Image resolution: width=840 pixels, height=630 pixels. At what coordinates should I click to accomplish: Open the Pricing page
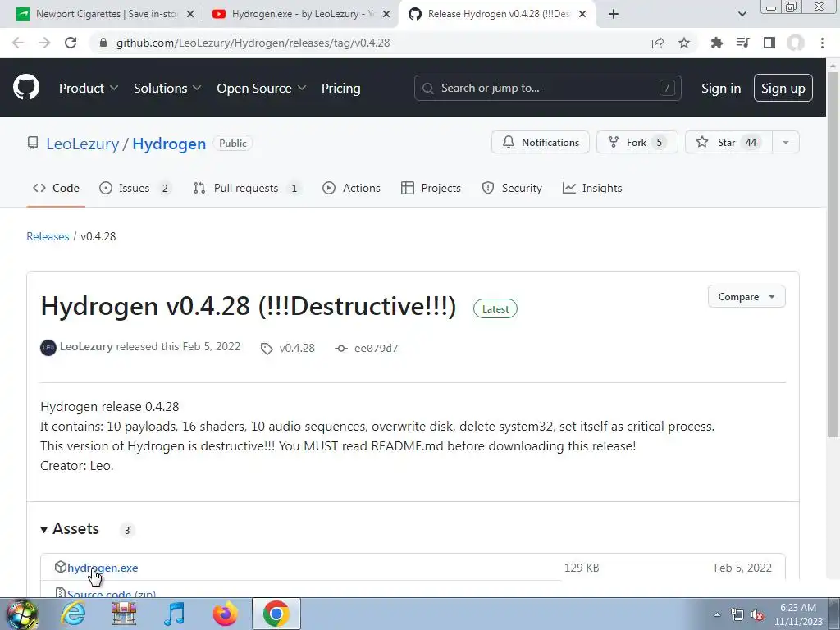pyautogui.click(x=340, y=88)
